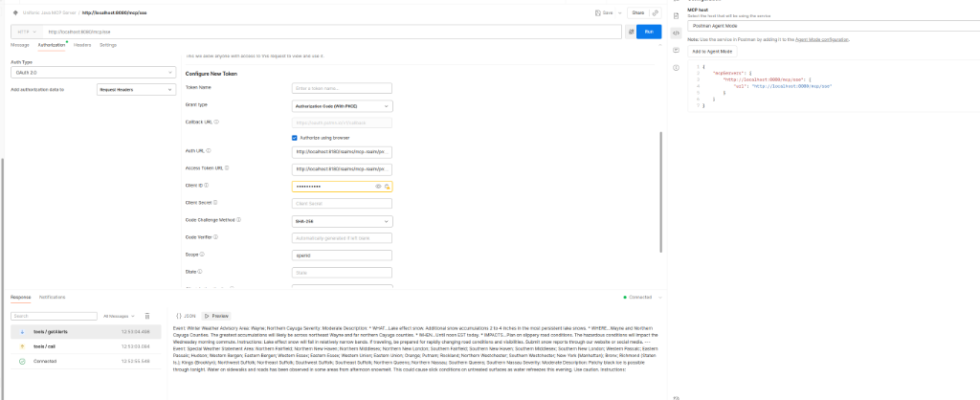Show the Code Verifier info icon
Screen dimensions: 980x400
215,237
